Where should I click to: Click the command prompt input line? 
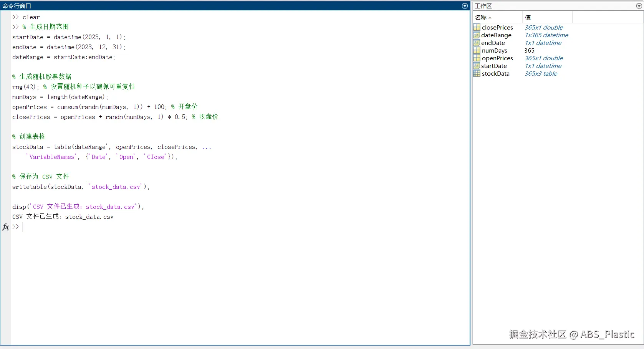click(240, 227)
